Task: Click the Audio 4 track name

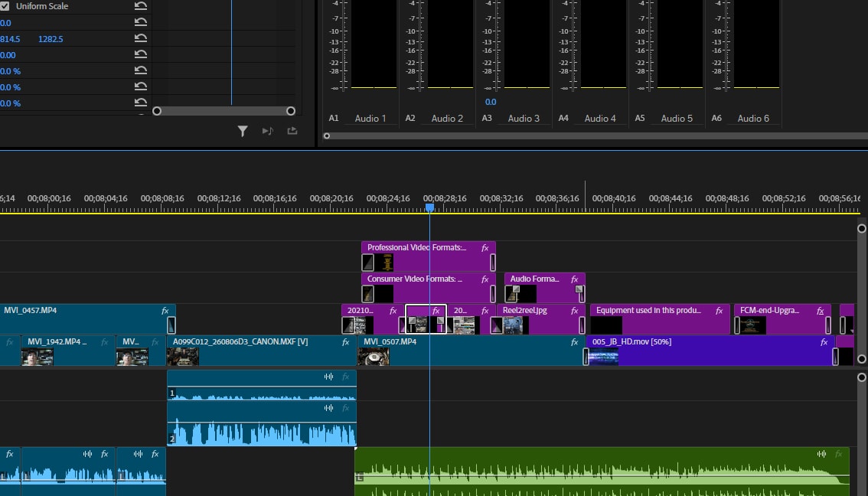Action: 600,119
